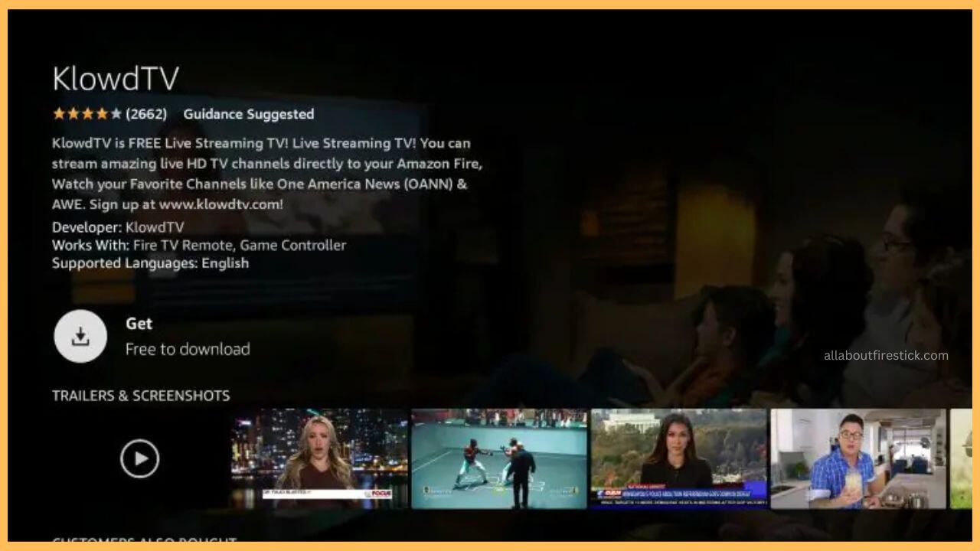This screenshot has height=551, width=980.
Task: Click the Supported Languages English line
Action: (x=150, y=262)
